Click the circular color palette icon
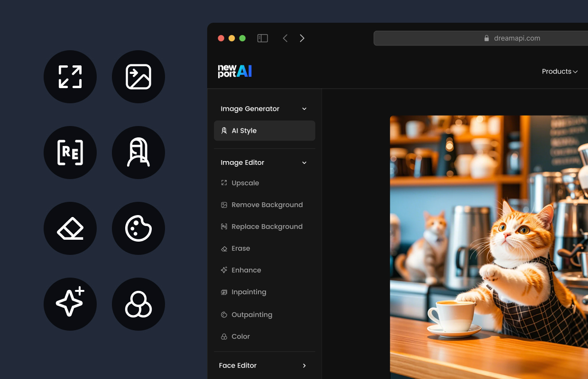The width and height of the screenshot is (588, 379). 138,228
